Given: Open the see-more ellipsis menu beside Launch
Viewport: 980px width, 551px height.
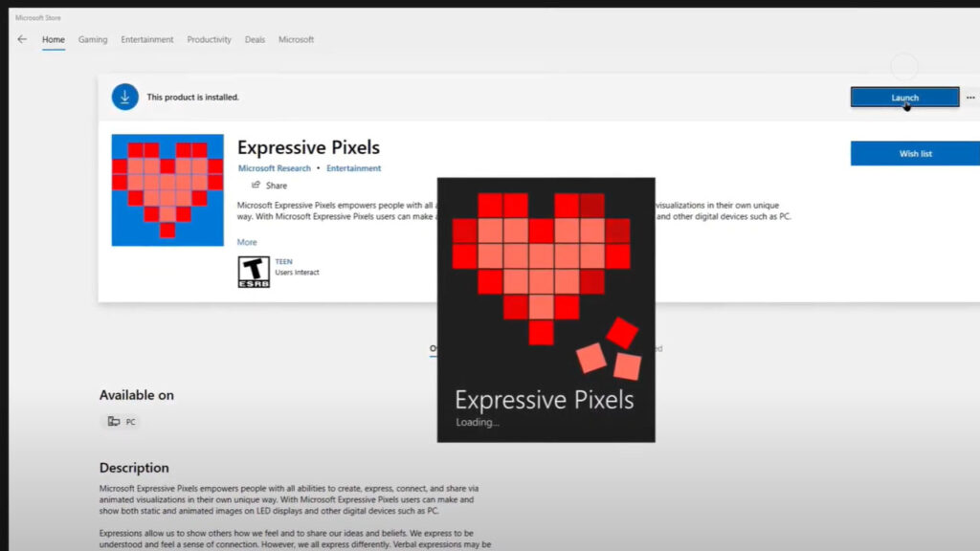Looking at the screenshot, I should tap(970, 97).
